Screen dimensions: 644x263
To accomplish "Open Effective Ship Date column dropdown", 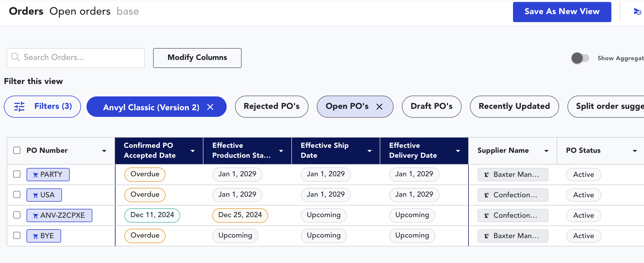I will coord(370,151).
